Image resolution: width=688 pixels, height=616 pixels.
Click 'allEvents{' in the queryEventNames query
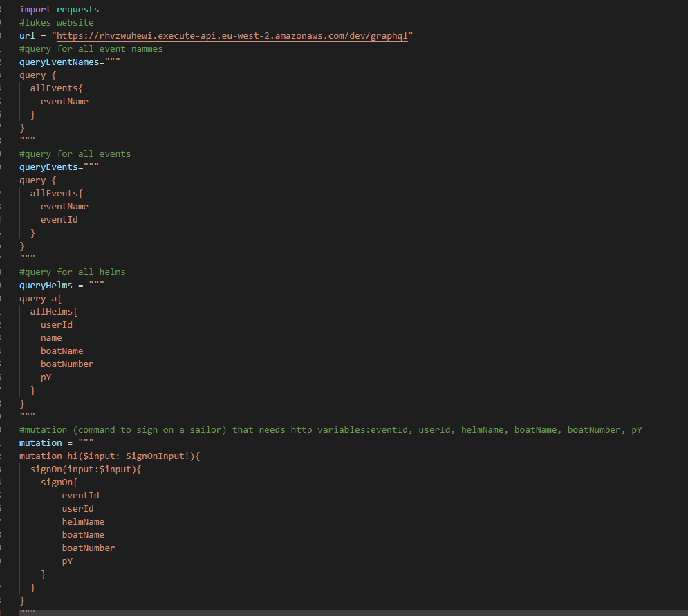(x=57, y=88)
